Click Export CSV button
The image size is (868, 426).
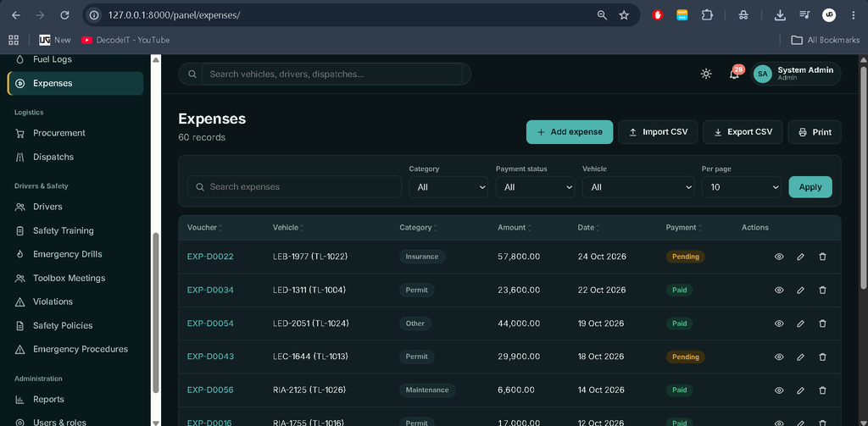(743, 132)
